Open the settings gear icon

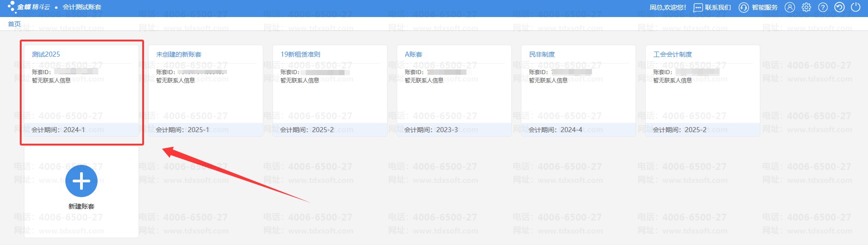tap(806, 7)
